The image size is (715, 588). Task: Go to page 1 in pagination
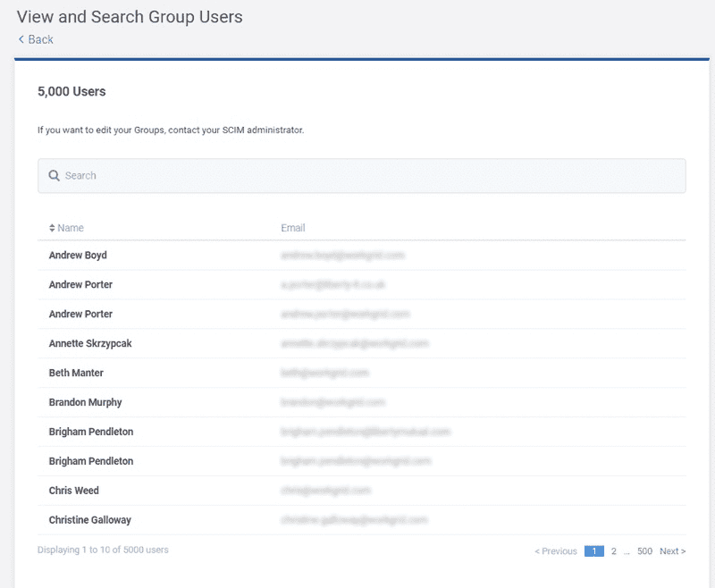click(x=594, y=551)
